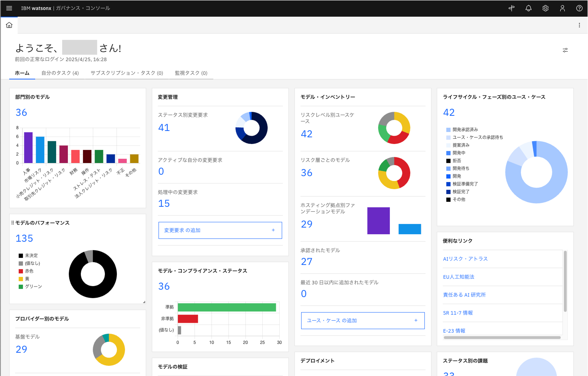Open the notifications bell

[528, 8]
